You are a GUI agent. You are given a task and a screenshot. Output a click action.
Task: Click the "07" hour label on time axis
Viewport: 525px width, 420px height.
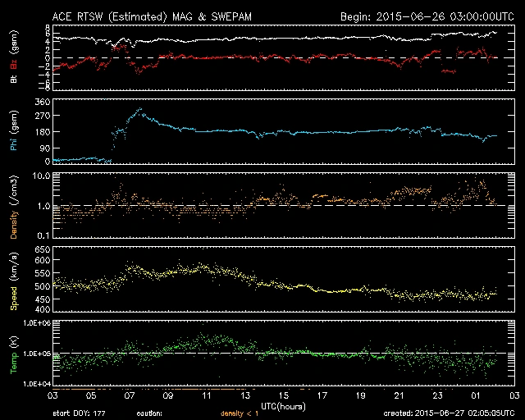[x=130, y=395]
